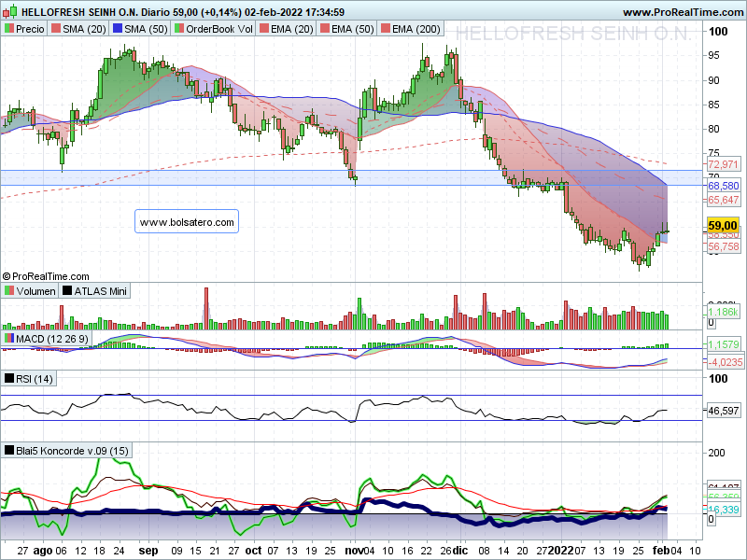
Task: Click the ago month label on time axis
Action: (42, 551)
